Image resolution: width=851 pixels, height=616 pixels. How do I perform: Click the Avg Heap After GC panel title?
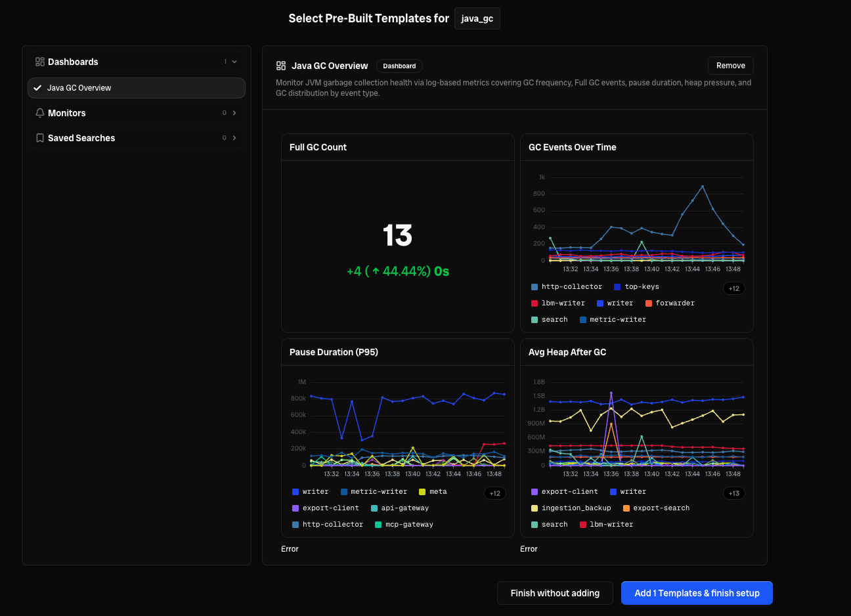click(x=567, y=352)
